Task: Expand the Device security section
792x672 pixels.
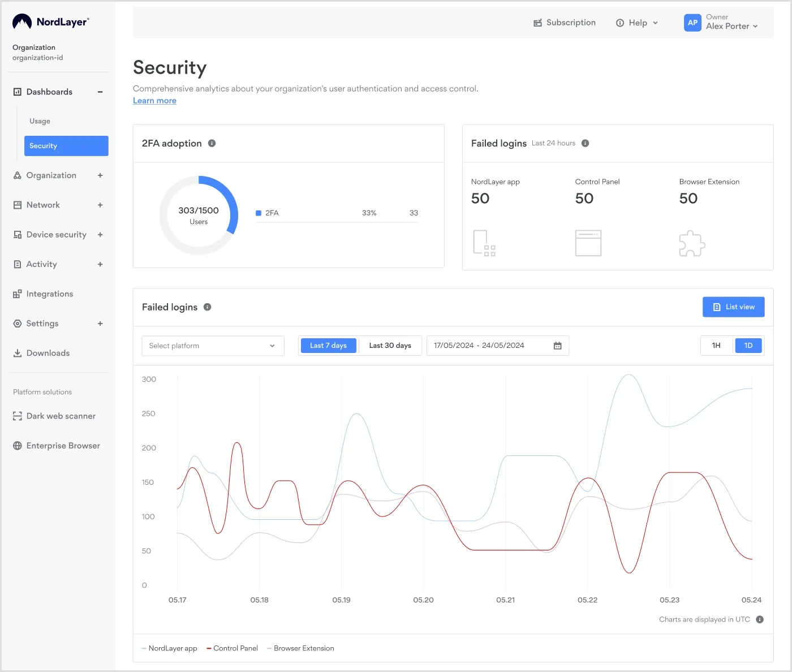Action: point(100,235)
